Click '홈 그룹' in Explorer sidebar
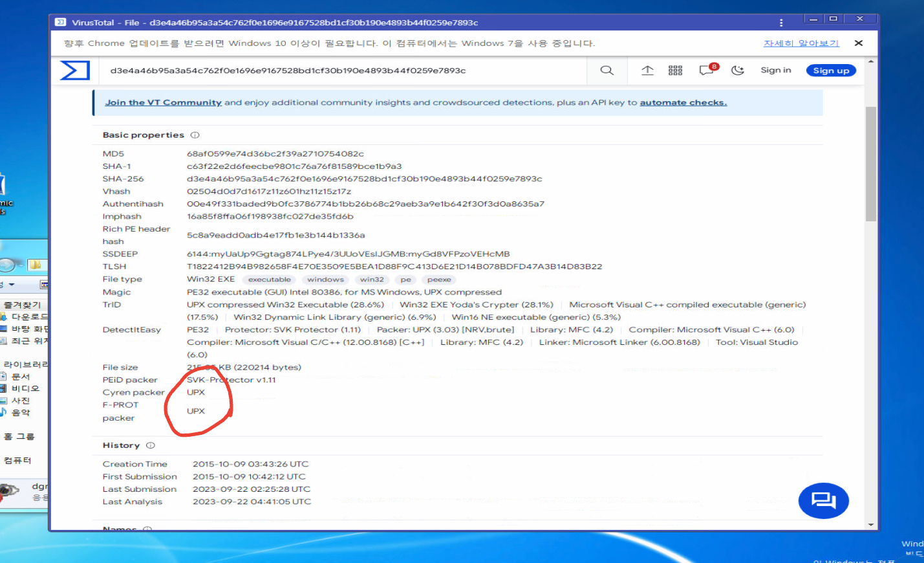The image size is (924, 563). pyautogui.click(x=19, y=437)
